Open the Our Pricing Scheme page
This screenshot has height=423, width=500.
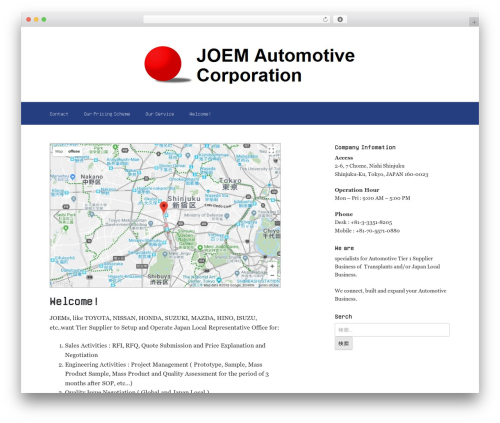coord(107,114)
